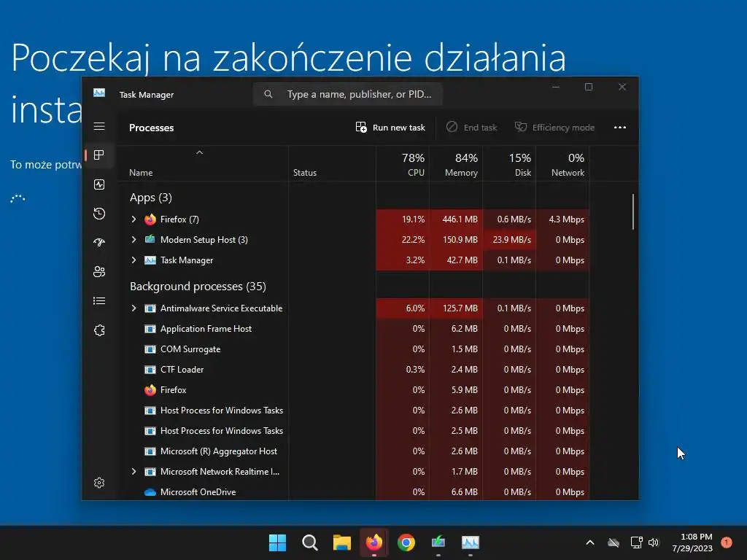
Task: Expand the Firefox (7) process group
Action: [134, 219]
